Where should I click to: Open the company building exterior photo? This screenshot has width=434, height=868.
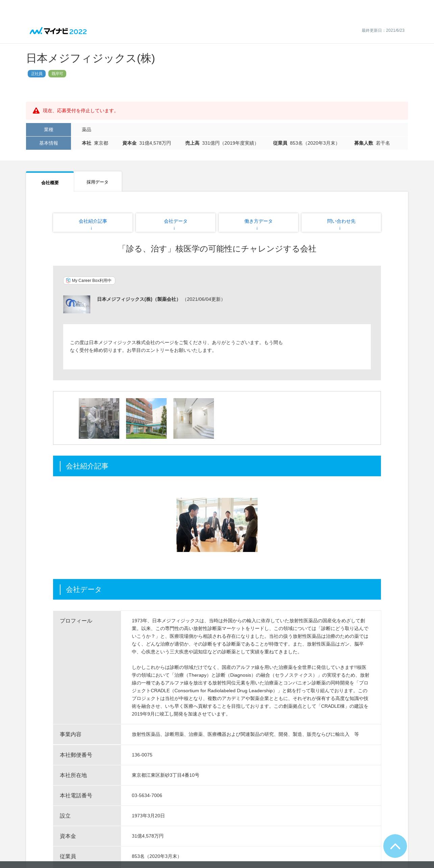(146, 418)
